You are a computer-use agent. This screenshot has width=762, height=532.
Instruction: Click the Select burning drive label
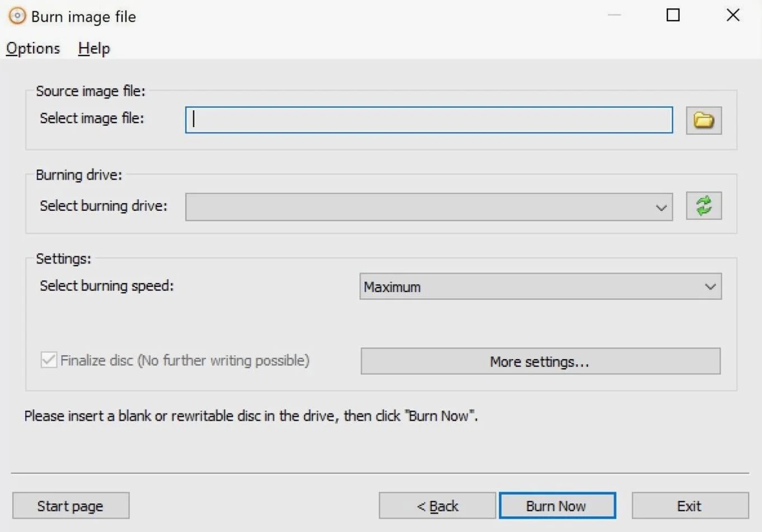point(104,206)
